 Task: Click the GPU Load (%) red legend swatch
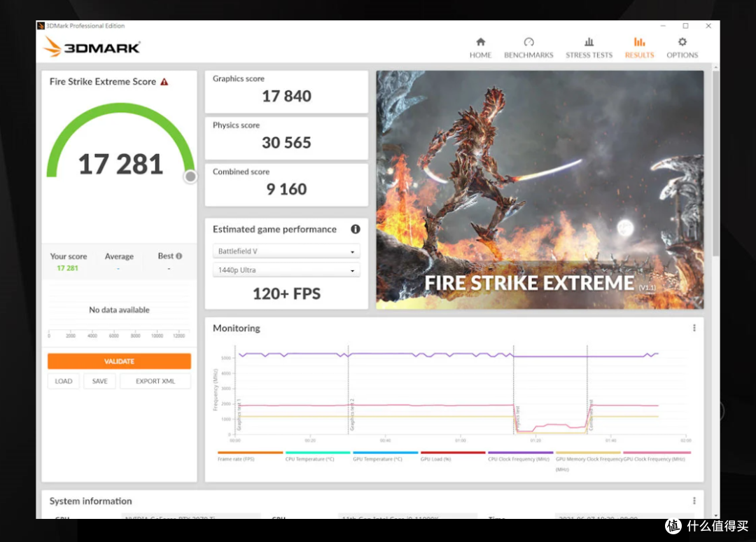(453, 452)
